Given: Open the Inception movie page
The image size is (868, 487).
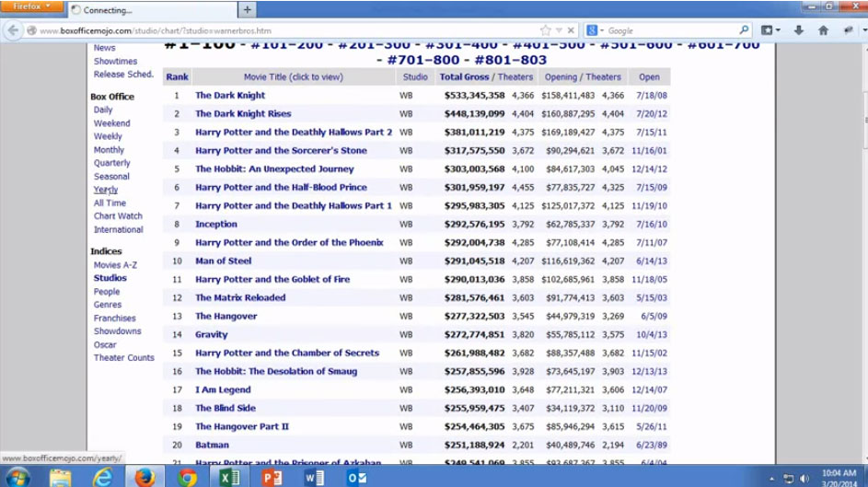Looking at the screenshot, I should [x=215, y=225].
